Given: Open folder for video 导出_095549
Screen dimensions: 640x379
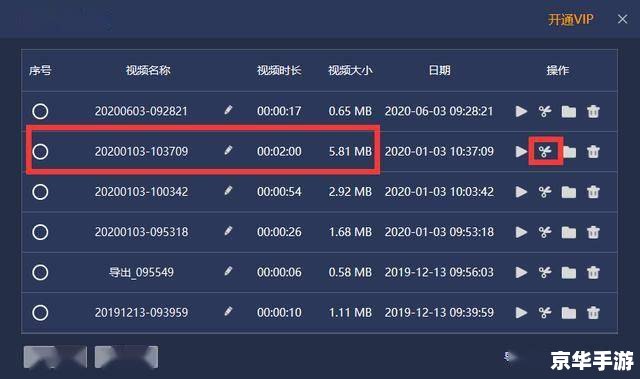Looking at the screenshot, I should (x=569, y=272).
